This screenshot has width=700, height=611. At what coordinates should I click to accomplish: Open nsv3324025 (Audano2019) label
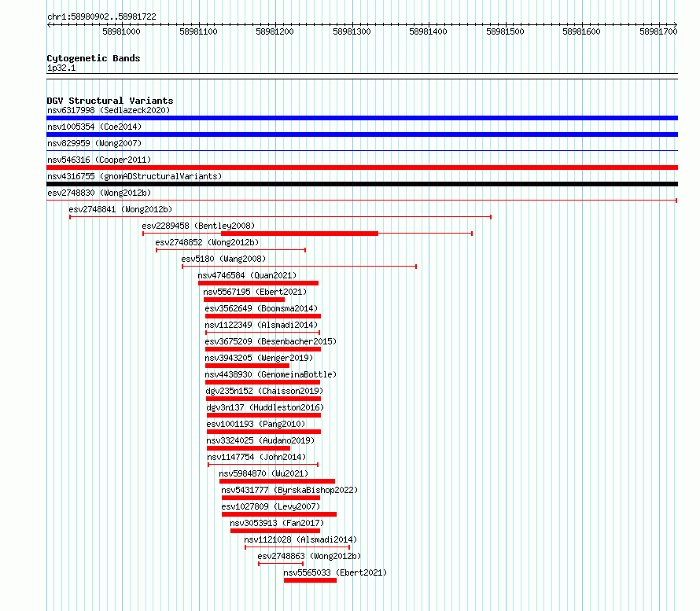pyautogui.click(x=260, y=440)
